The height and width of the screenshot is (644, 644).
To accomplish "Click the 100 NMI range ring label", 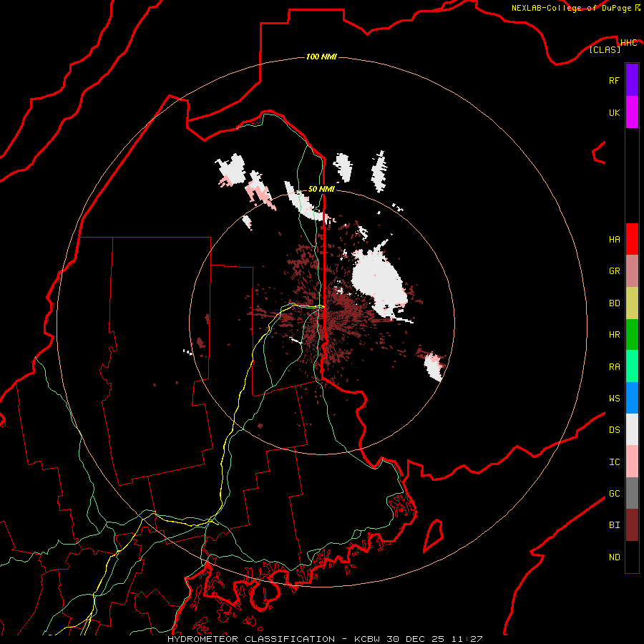I will (x=321, y=57).
